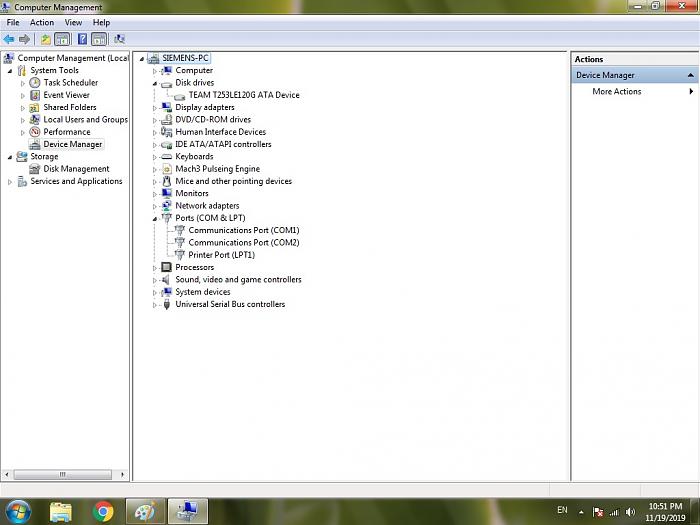Screen dimensions: 700x525
Task: Collapse the SIEMENS-PC root node
Action: tap(142, 58)
